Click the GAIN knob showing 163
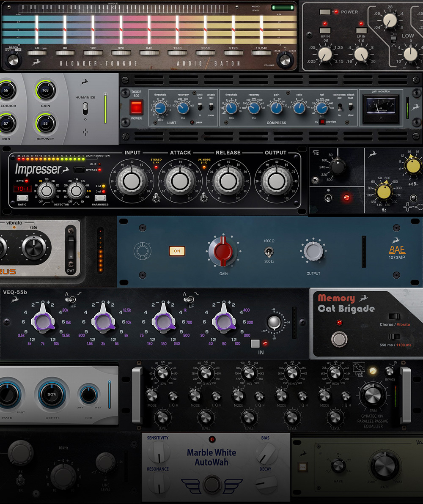This screenshot has width=423, height=504. pos(45,90)
